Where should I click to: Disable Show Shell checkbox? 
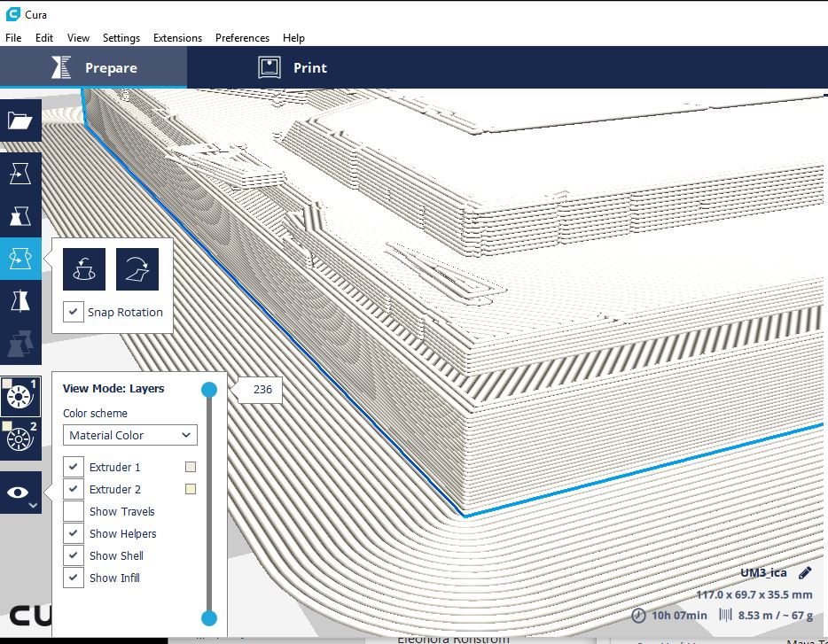pyautogui.click(x=73, y=555)
